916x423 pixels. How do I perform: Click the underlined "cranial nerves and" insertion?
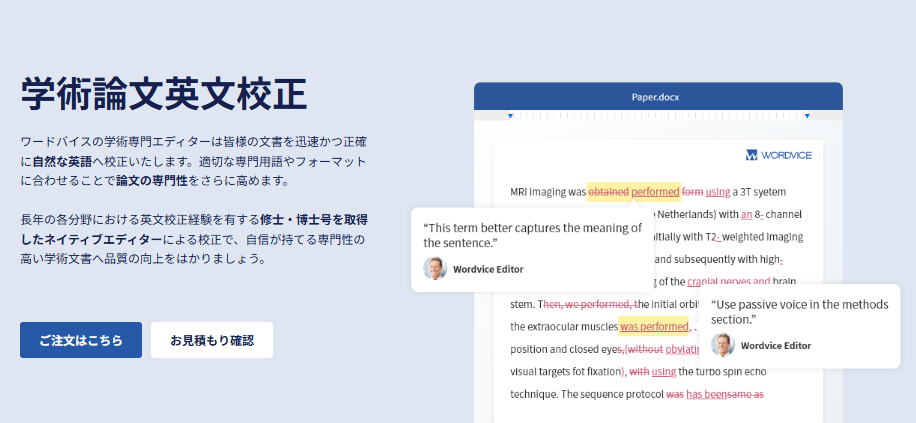pyautogui.click(x=728, y=282)
